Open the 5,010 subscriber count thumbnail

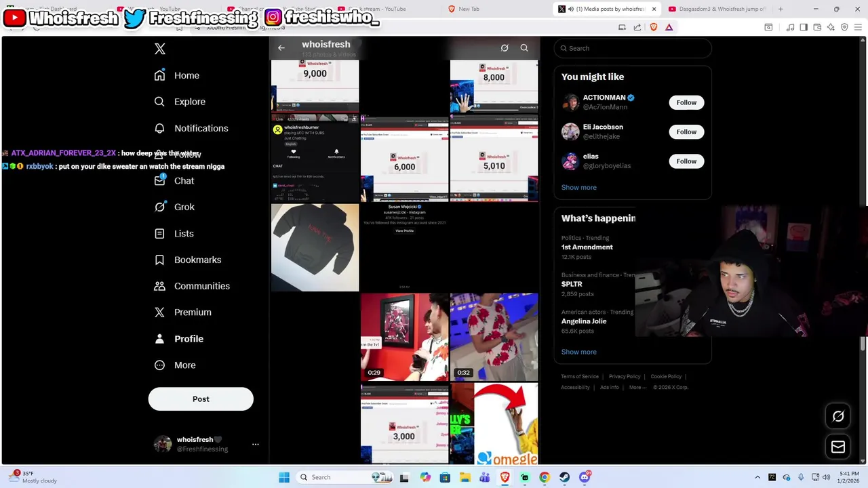(494, 158)
